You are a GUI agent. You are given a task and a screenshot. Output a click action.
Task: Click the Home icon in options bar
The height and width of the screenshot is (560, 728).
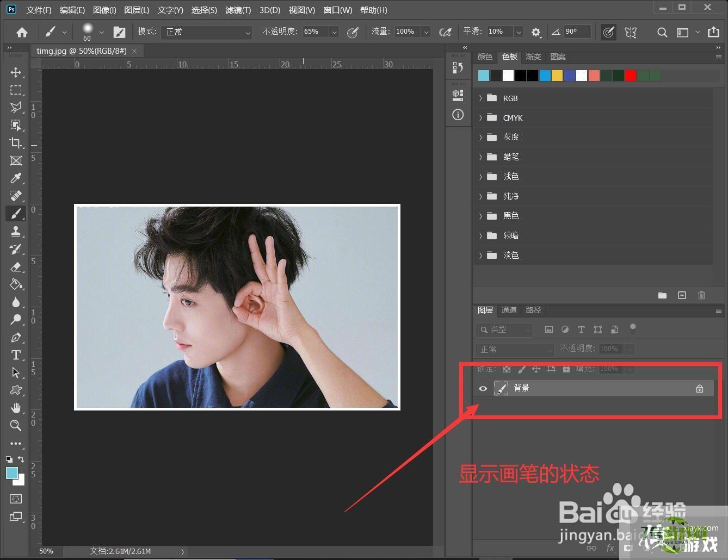22,32
